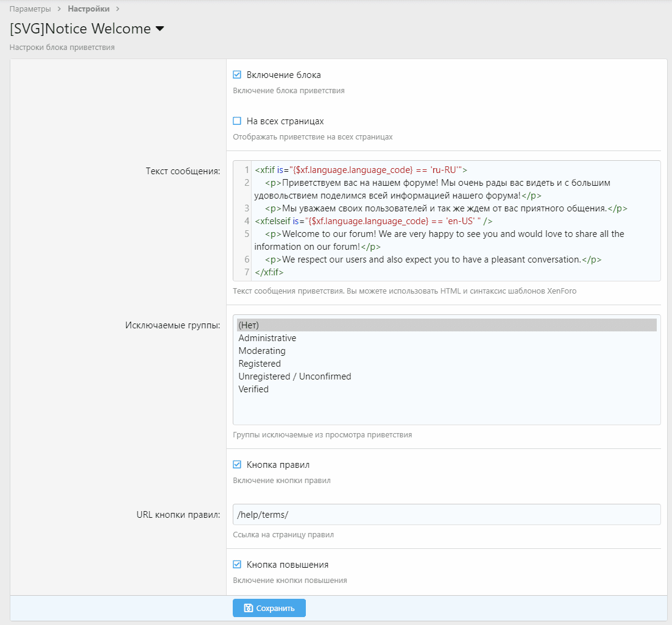Pick Unregistered / Unconfirmed group option
Screen dimensions: 672x625
tap(295, 376)
